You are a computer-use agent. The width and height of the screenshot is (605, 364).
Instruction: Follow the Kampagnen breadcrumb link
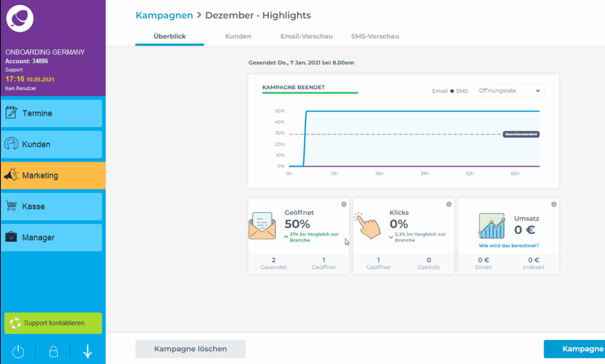(164, 15)
